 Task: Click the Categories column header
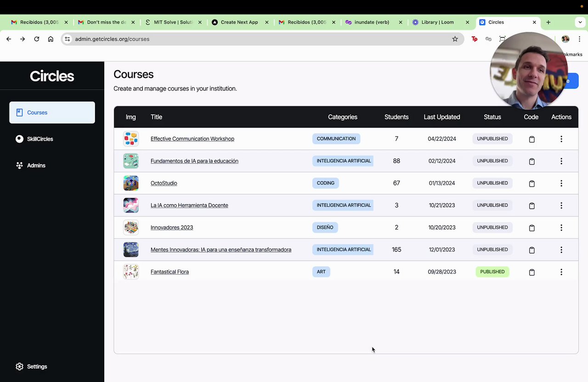pyautogui.click(x=343, y=117)
